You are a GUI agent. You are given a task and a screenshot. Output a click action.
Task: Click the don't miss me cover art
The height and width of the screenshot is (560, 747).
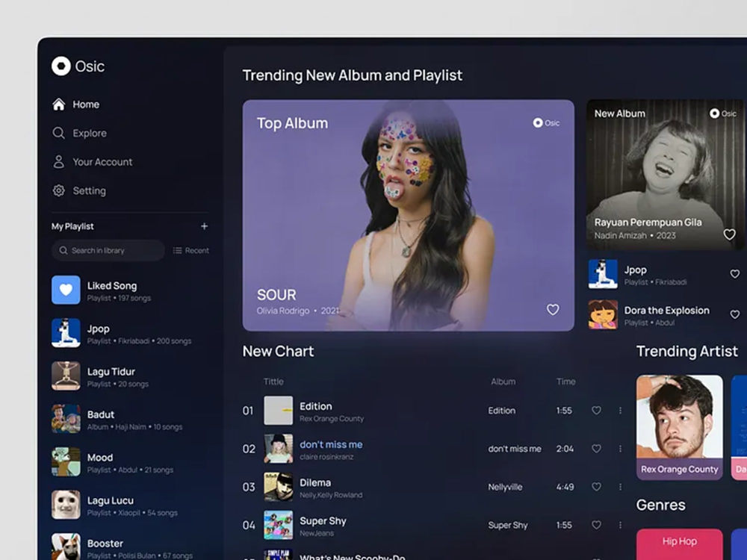(279, 449)
